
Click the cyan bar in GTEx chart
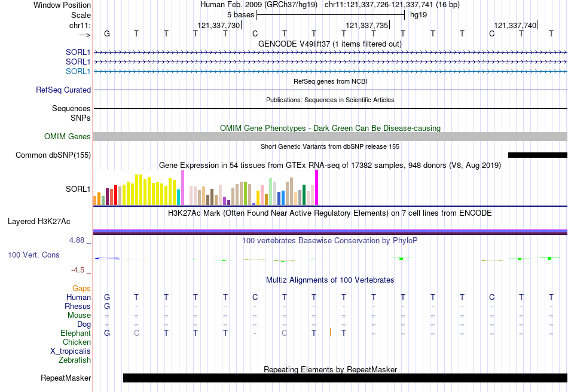[x=179, y=197]
